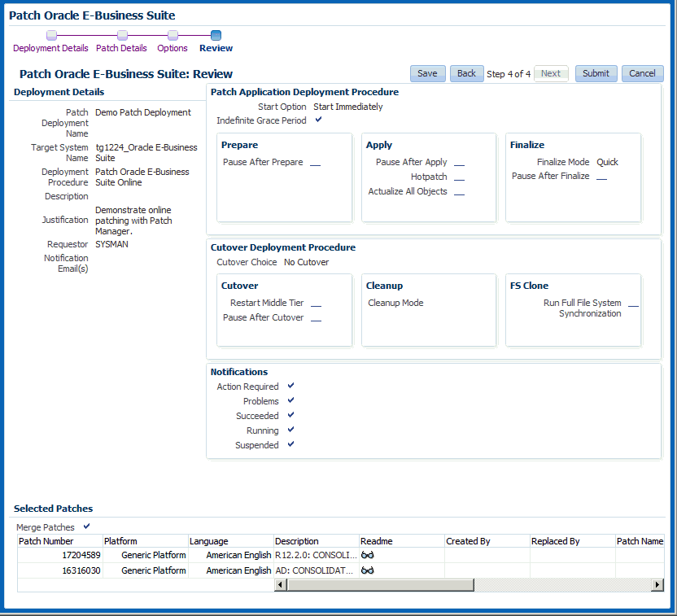Screen dimensions: 677x616
Task: Select the Review step label
Action: (x=216, y=48)
